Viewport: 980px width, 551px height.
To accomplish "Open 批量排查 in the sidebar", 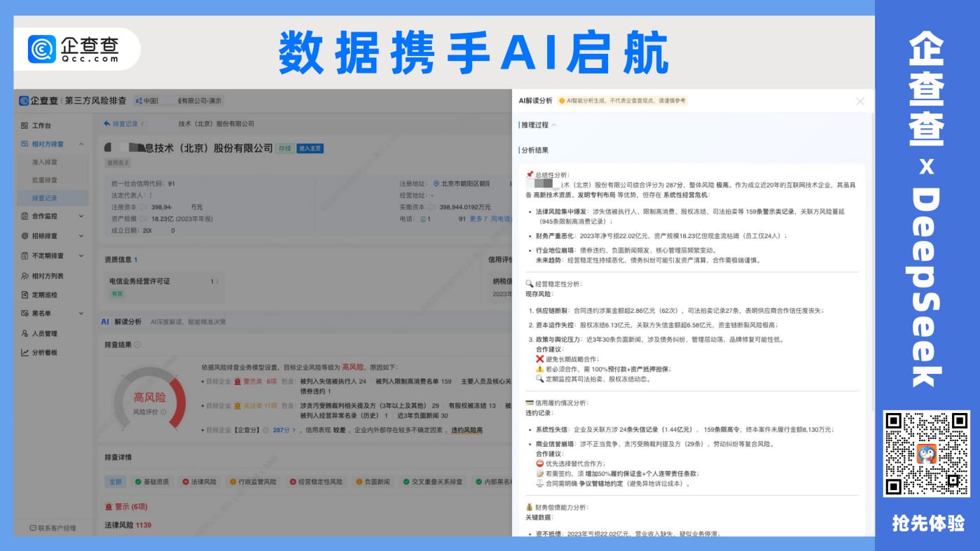I will click(x=45, y=180).
